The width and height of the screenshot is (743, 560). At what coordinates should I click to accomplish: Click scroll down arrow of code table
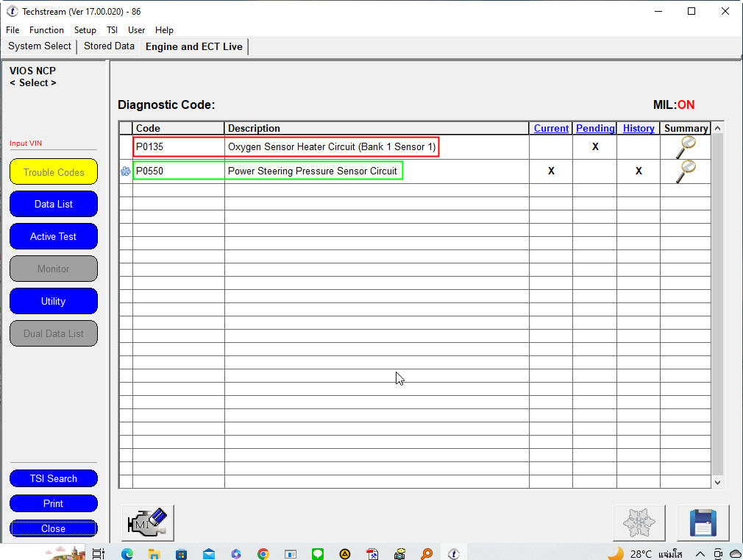tap(717, 482)
